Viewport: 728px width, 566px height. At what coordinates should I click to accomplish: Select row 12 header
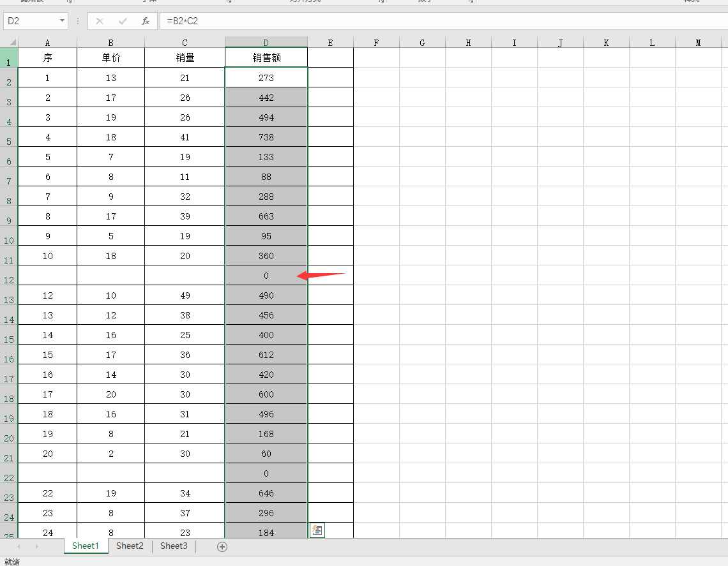tap(9, 276)
